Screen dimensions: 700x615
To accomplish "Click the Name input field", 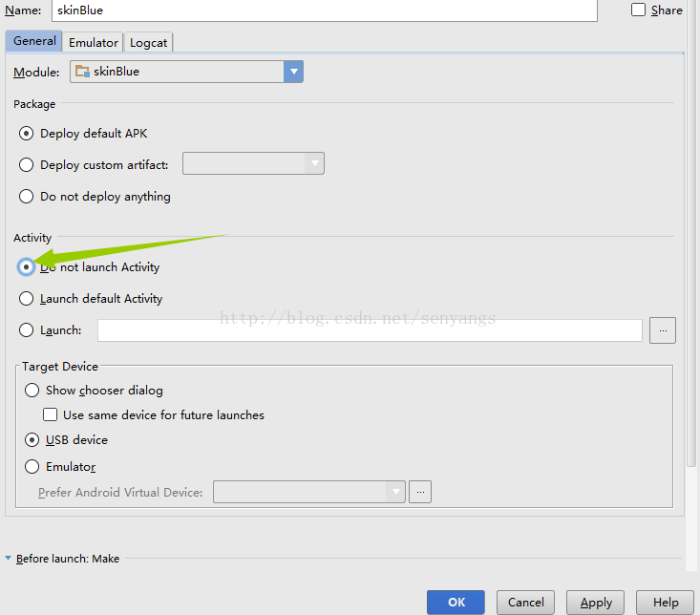I will point(325,11).
